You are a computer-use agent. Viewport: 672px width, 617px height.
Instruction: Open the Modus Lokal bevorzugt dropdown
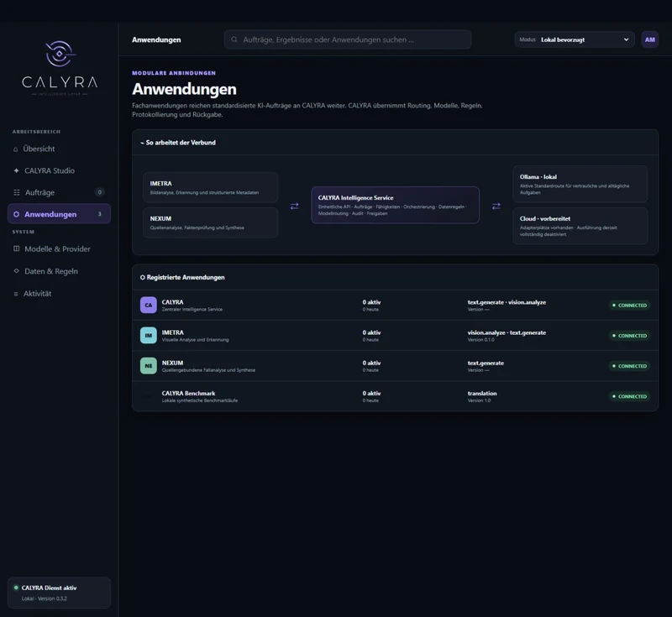(575, 39)
